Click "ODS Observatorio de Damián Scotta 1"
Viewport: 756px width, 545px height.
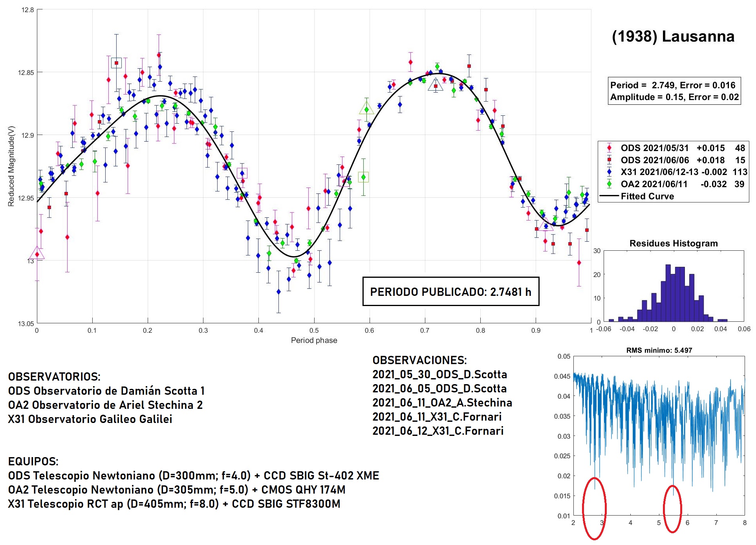click(x=106, y=391)
